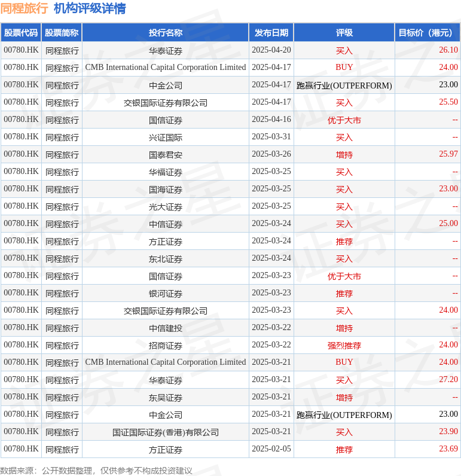Select target price 27.20
Image resolution: width=461 pixels, height=476 pixels.
tap(448, 379)
